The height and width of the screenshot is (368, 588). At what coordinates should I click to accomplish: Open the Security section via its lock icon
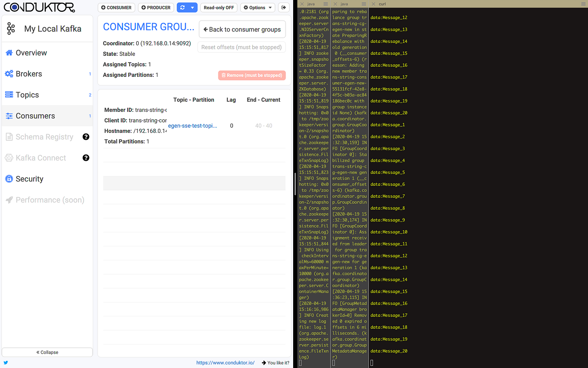(x=8, y=179)
